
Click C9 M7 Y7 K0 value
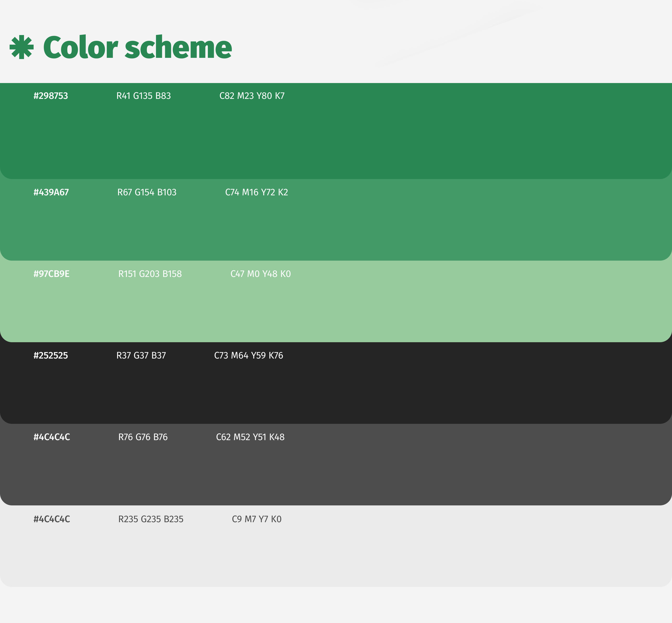click(x=256, y=519)
